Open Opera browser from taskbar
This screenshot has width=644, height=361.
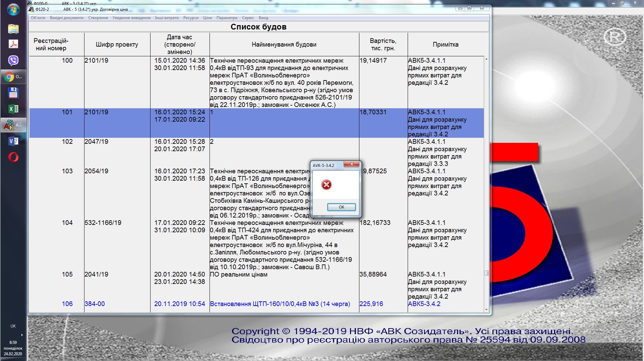(13, 157)
